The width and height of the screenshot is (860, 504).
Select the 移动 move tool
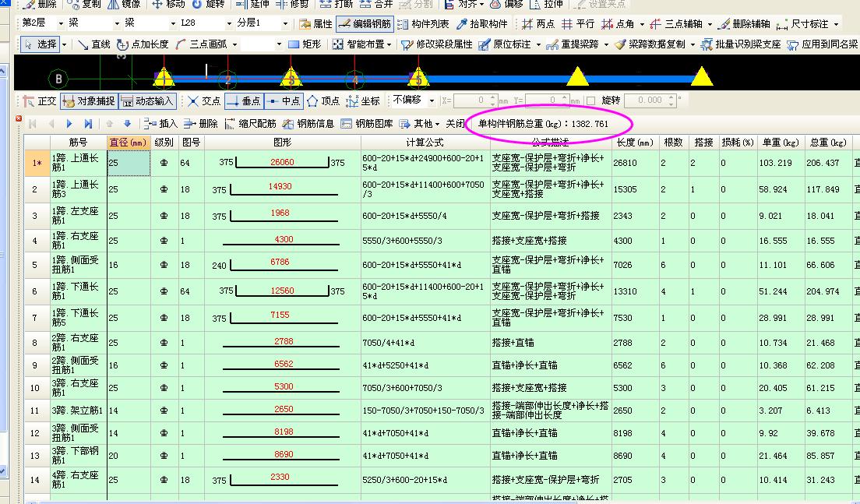(168, 4)
